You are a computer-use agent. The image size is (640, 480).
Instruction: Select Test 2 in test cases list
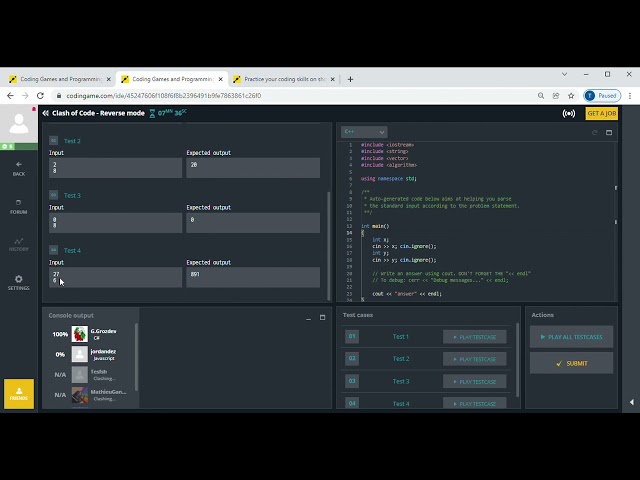(400, 359)
